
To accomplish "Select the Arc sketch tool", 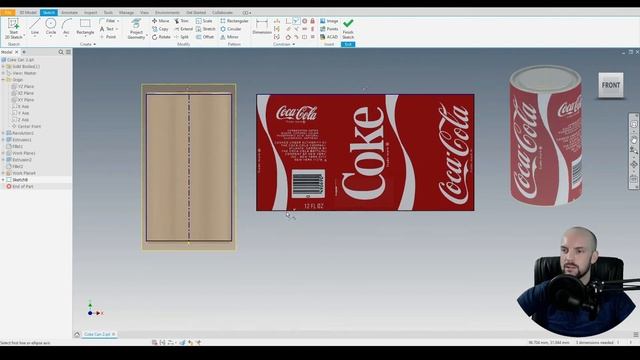I will (66, 27).
